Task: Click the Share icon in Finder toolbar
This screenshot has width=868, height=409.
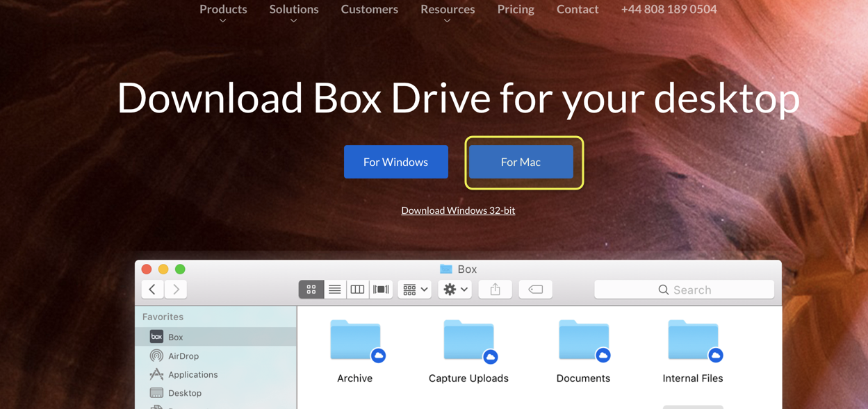Action: pyautogui.click(x=496, y=290)
